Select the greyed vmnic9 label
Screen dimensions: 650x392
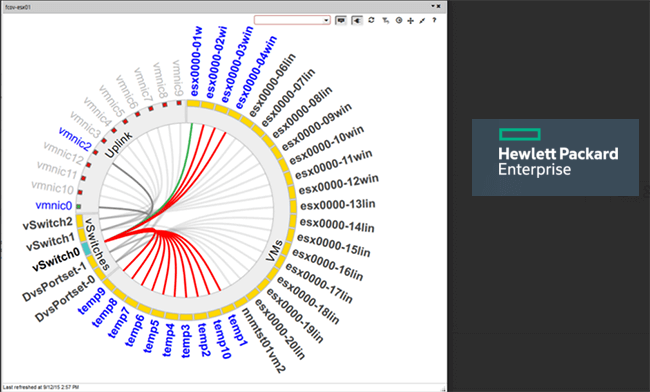click(x=177, y=78)
